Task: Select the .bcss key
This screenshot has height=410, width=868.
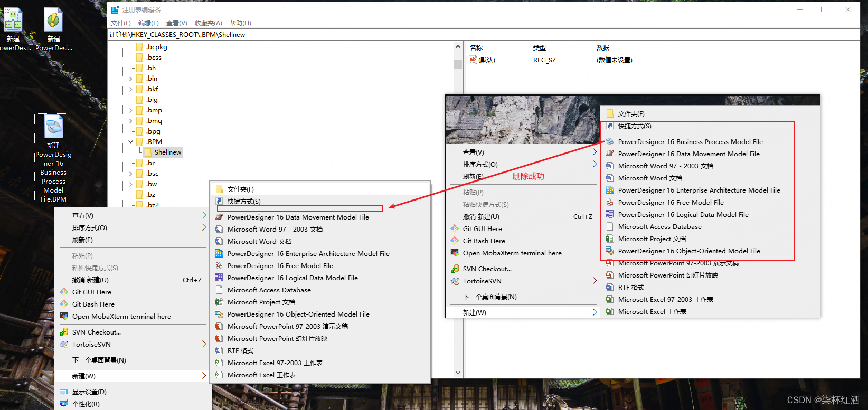Action: click(x=154, y=58)
